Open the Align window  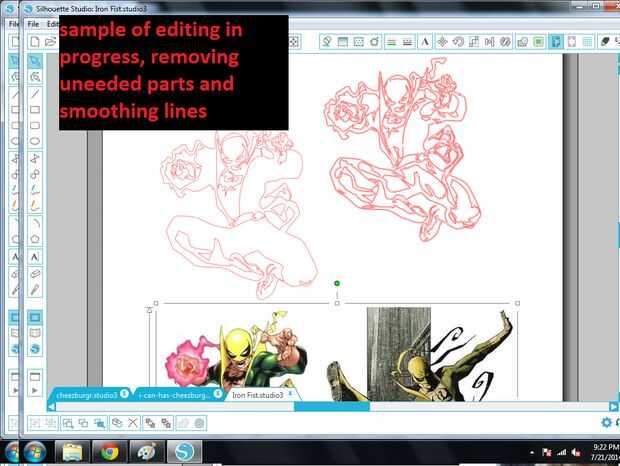pos(490,42)
